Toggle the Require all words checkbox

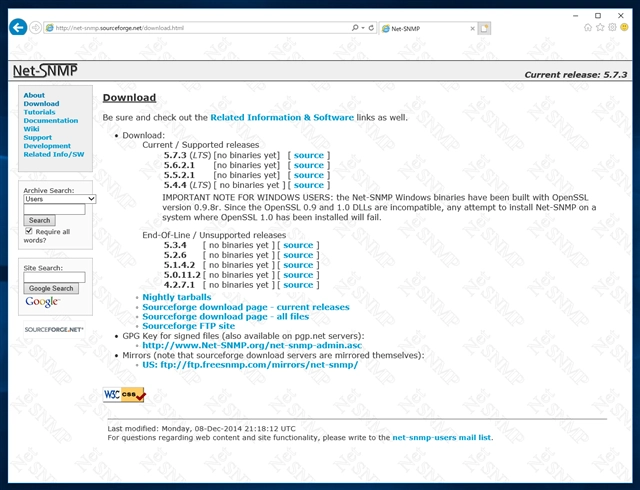click(x=29, y=231)
